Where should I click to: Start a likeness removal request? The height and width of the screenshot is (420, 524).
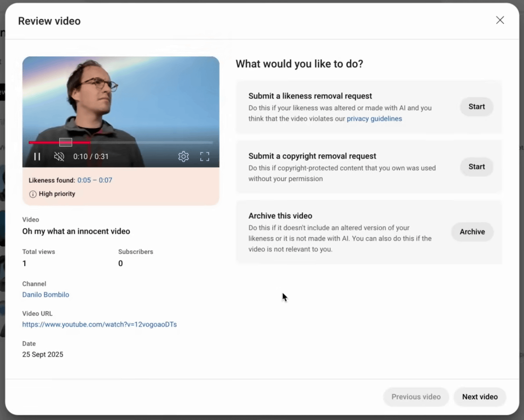click(476, 107)
